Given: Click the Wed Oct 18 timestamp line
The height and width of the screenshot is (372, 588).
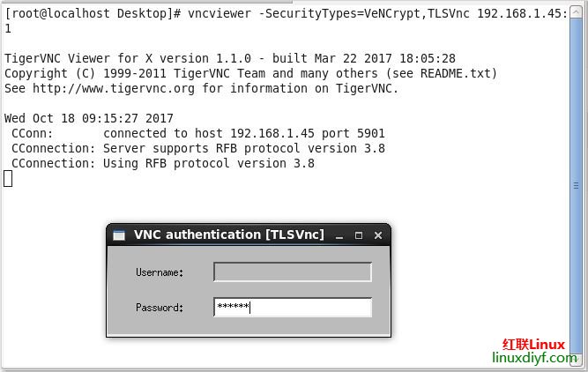Looking at the screenshot, I should (88, 118).
